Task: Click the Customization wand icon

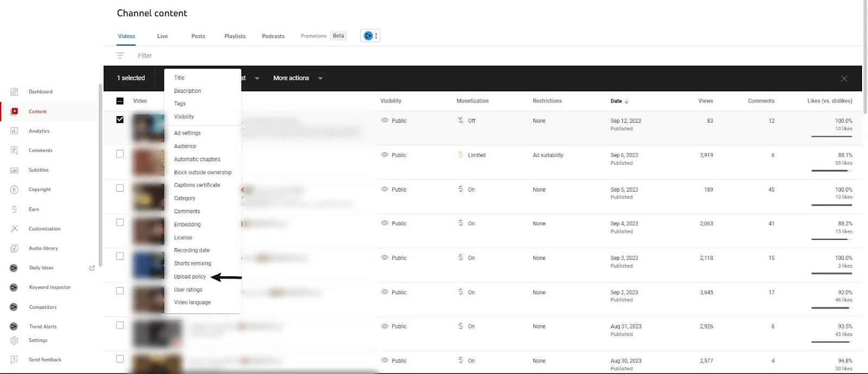Action: [x=14, y=229]
